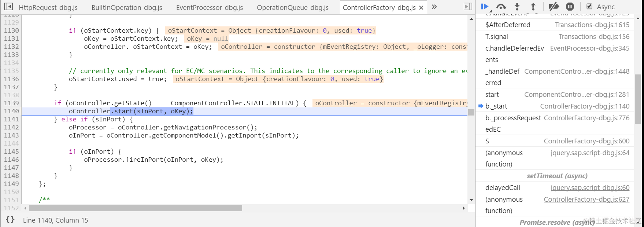Click EventProcessor-dbg.js:345 file reference
This screenshot has width=644, height=227.
(x=590, y=48)
